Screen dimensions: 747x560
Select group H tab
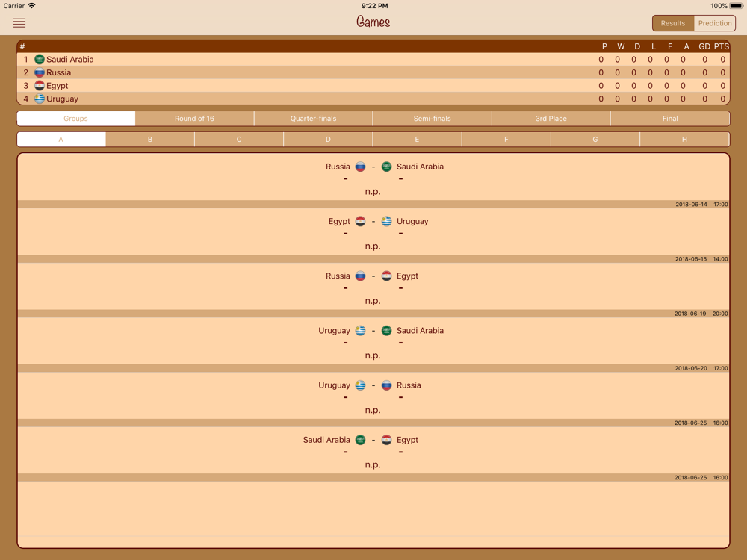coord(684,140)
